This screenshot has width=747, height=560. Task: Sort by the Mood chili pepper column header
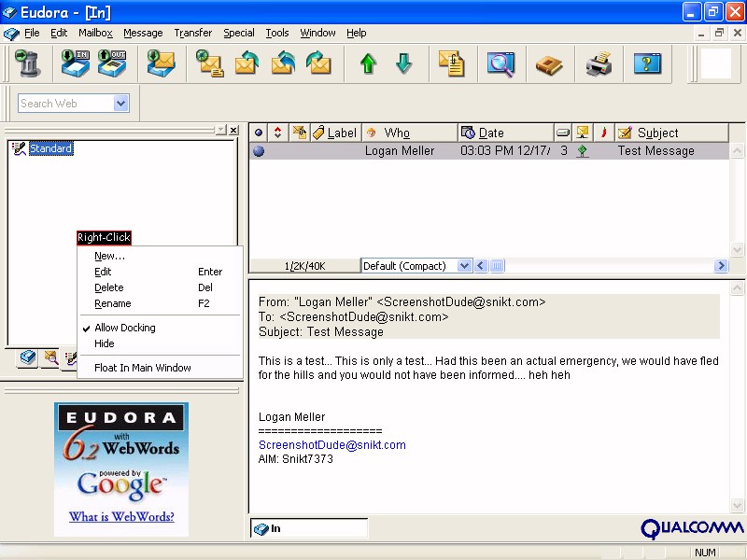[x=603, y=133]
